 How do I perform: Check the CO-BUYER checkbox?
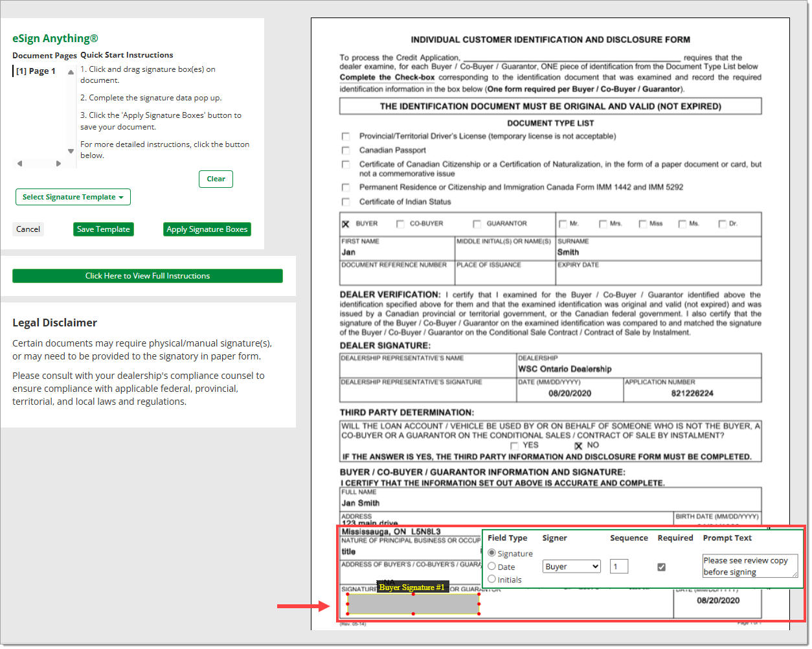click(x=399, y=224)
